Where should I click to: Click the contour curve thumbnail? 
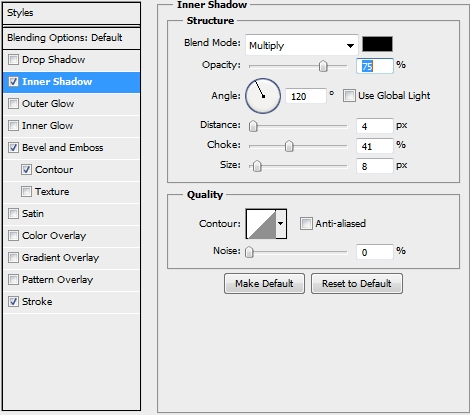coord(261,224)
